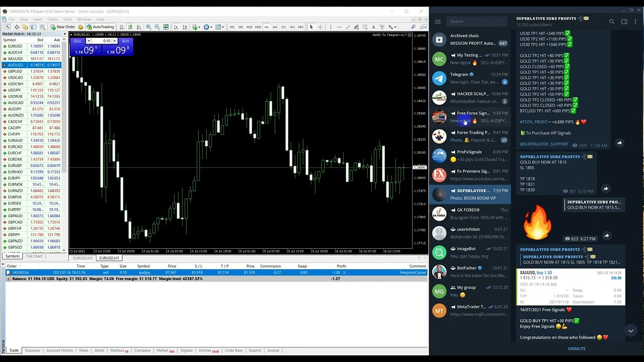Decrease lot volume with down arrow
This screenshot has width=644, height=362.
tap(89, 41)
